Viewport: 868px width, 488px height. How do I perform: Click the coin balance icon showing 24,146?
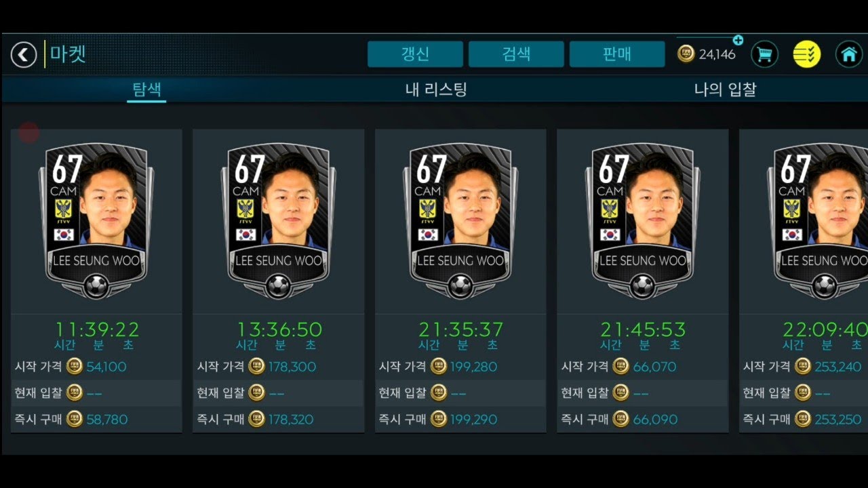[686, 54]
